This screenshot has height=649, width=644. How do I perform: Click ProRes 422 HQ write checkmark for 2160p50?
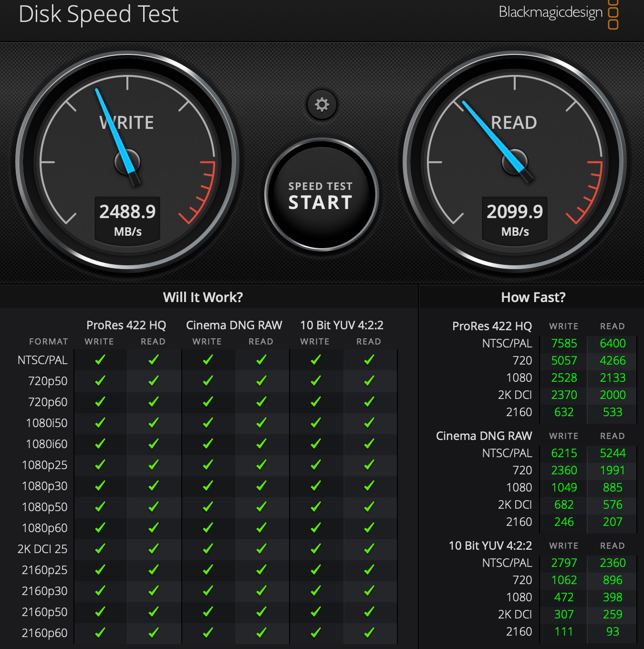tap(100, 612)
